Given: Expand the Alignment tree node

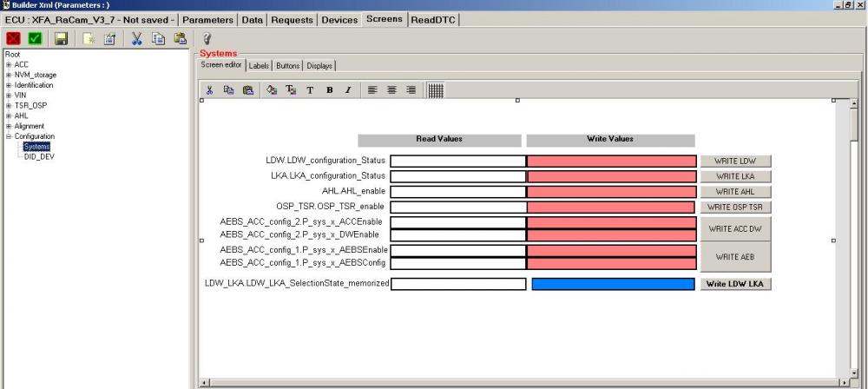Looking at the screenshot, I should tap(9, 126).
